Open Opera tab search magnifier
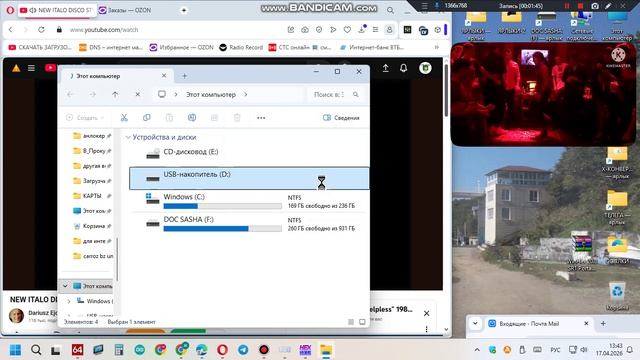The image size is (640, 360). [391, 10]
